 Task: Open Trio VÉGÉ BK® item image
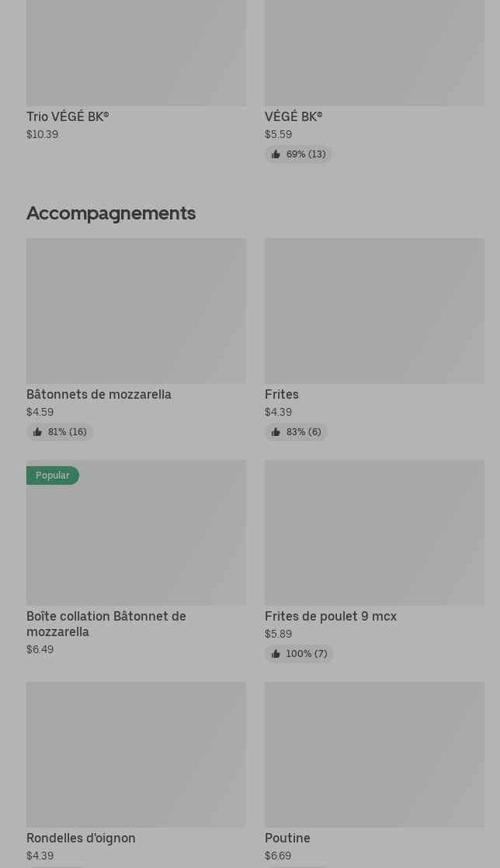click(x=136, y=53)
